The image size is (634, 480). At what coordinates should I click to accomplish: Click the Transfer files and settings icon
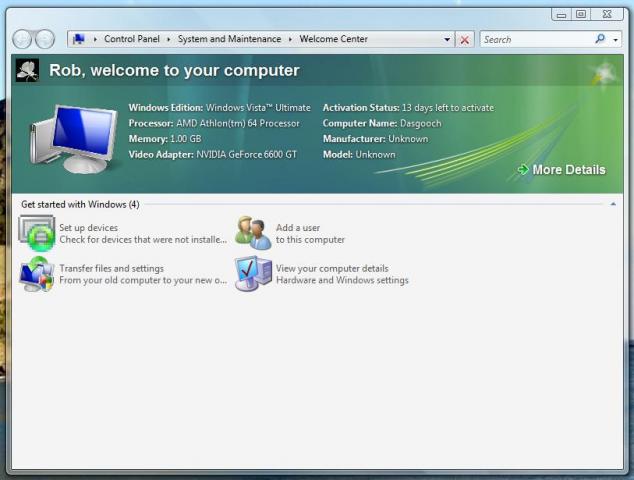point(37,274)
